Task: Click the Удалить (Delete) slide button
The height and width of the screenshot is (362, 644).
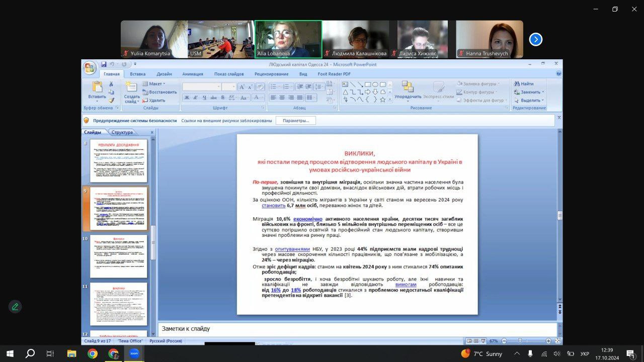Action: [154, 100]
